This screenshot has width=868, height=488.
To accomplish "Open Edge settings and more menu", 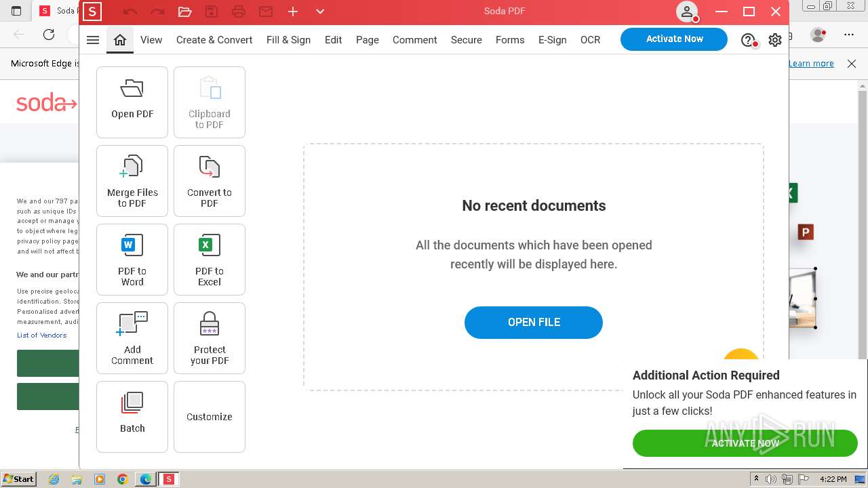I will [x=849, y=35].
